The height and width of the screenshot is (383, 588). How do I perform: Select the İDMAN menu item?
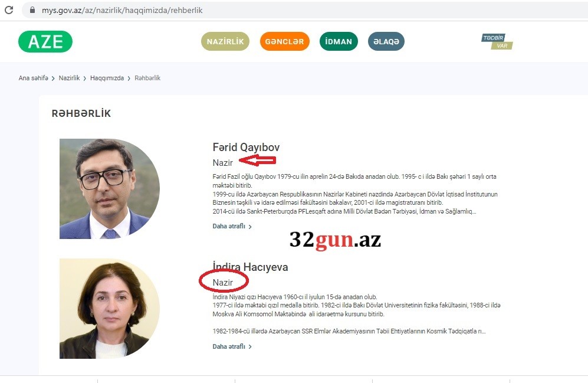pos(339,41)
